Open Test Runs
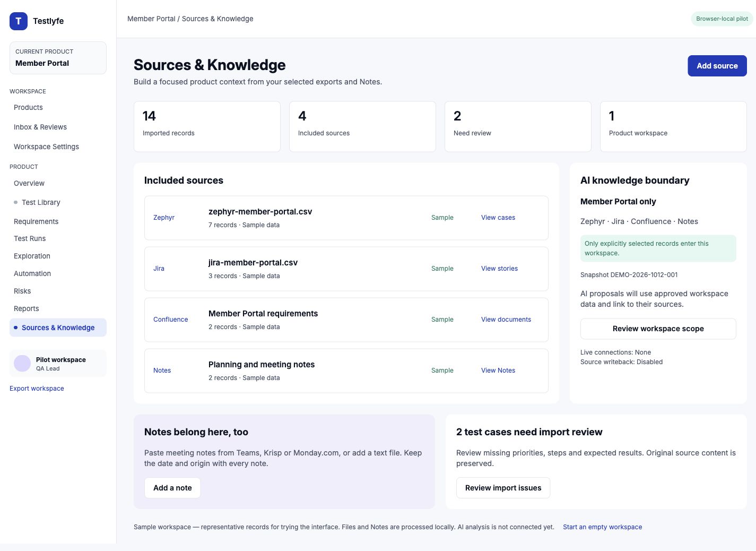 click(x=30, y=238)
